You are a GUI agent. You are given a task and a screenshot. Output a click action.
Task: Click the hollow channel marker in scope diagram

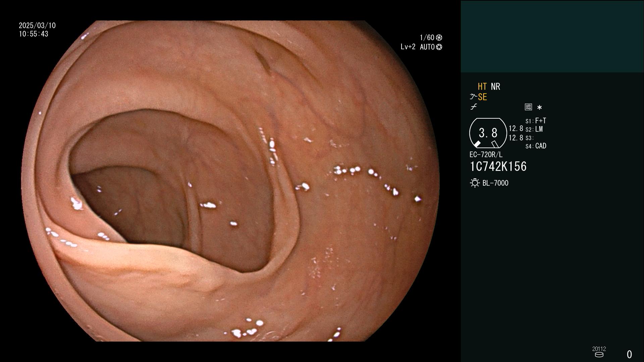495,144
